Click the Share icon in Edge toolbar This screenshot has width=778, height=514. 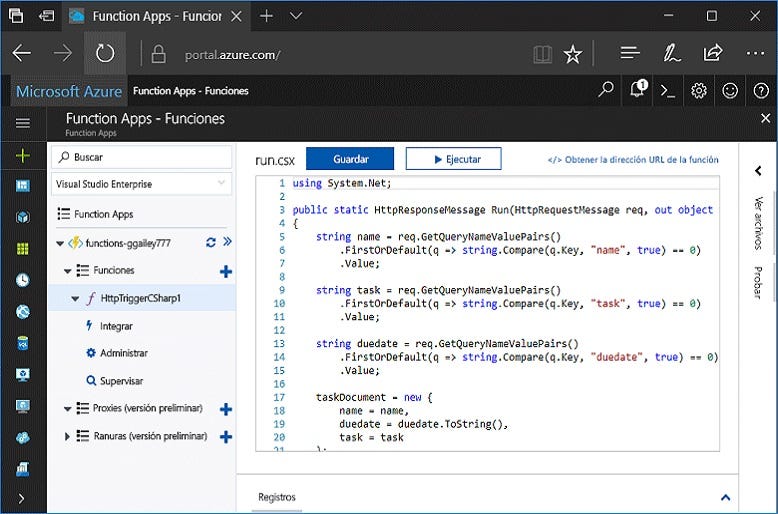(713, 53)
